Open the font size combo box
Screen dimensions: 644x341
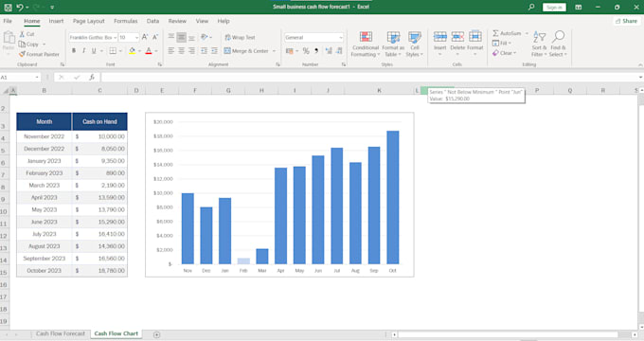coord(129,37)
